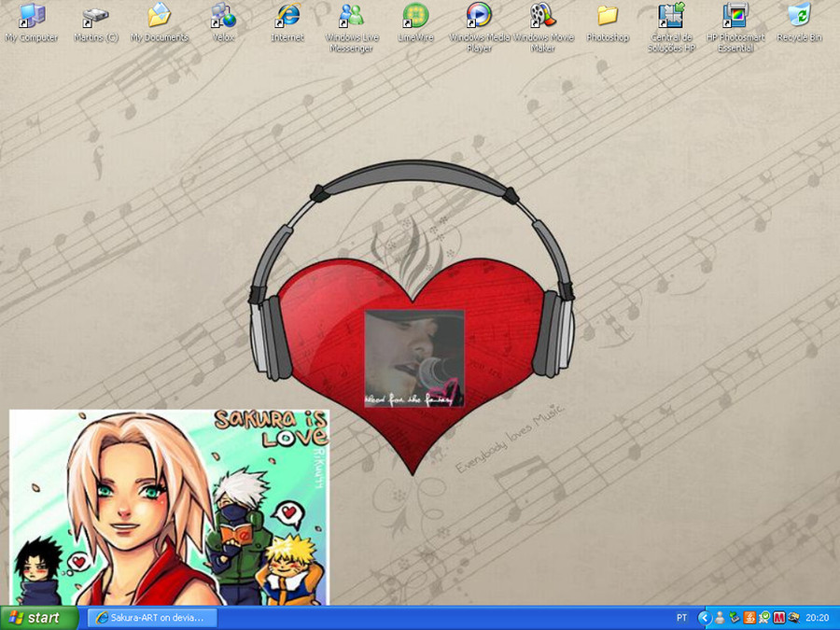840x630 pixels.
Task: Click the Start button
Action: (x=38, y=618)
